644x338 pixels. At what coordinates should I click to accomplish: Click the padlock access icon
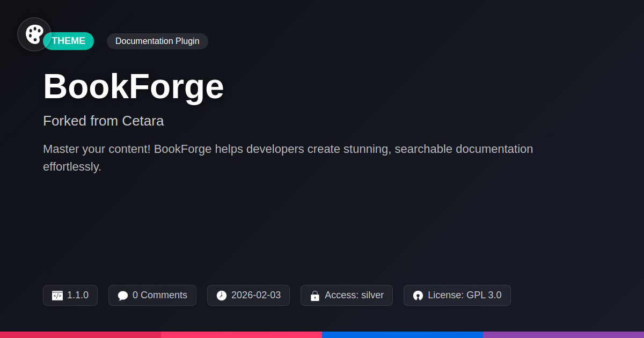click(315, 296)
